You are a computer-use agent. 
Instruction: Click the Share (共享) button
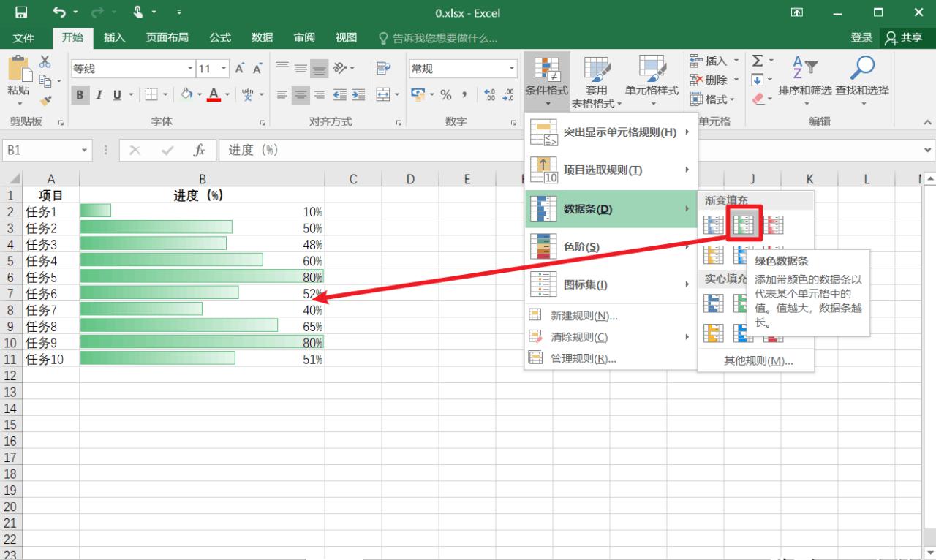pos(904,38)
